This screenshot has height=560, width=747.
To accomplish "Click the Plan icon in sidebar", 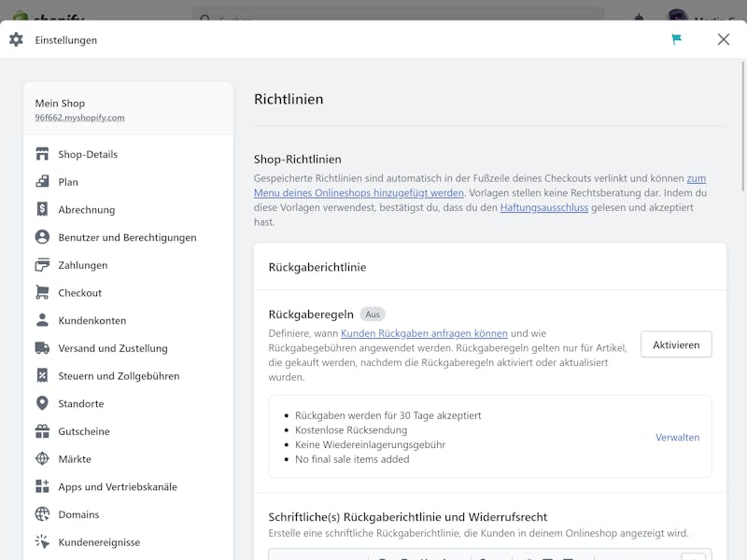I will coord(42,181).
